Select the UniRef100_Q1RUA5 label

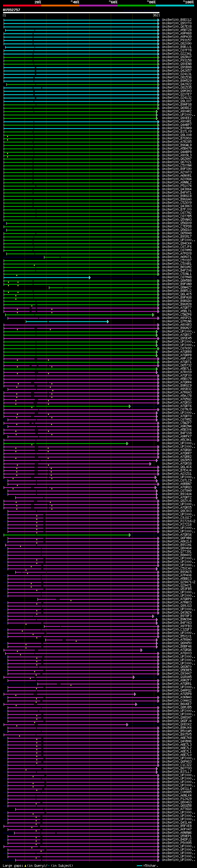coord(176,677)
